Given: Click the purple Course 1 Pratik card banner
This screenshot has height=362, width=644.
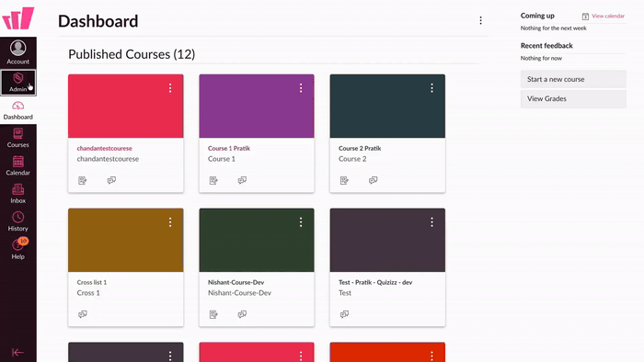Looking at the screenshot, I should (x=257, y=107).
